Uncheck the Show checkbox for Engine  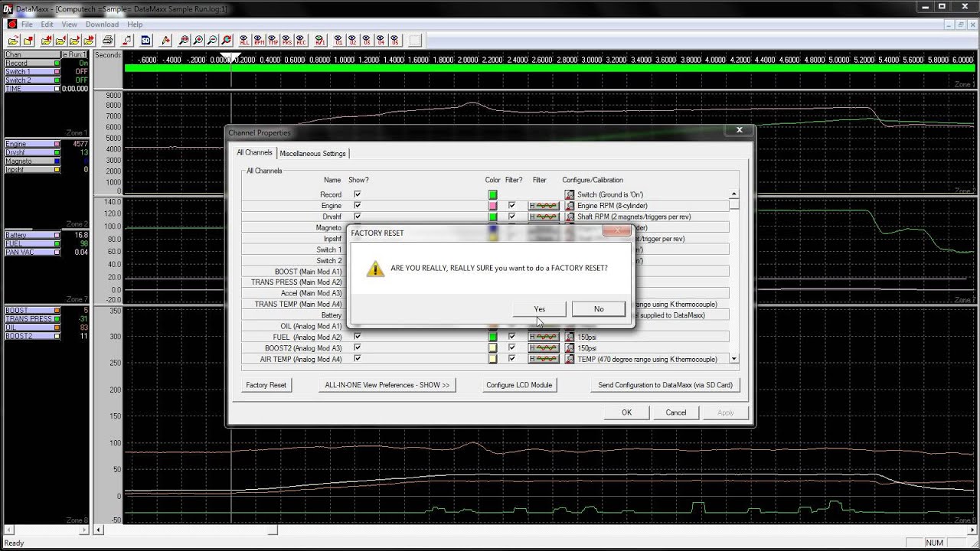[x=358, y=206]
